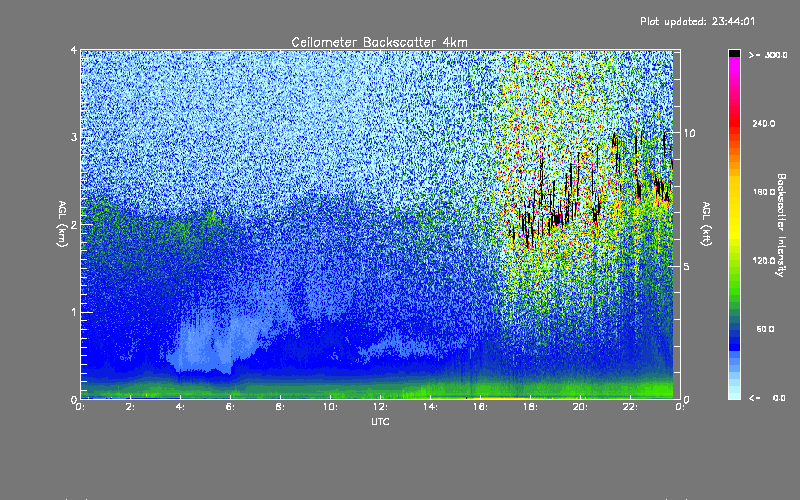The width and height of the screenshot is (800, 500).
Task: Click the 'Backscatter Intensity' colorbar label
Action: point(781,225)
